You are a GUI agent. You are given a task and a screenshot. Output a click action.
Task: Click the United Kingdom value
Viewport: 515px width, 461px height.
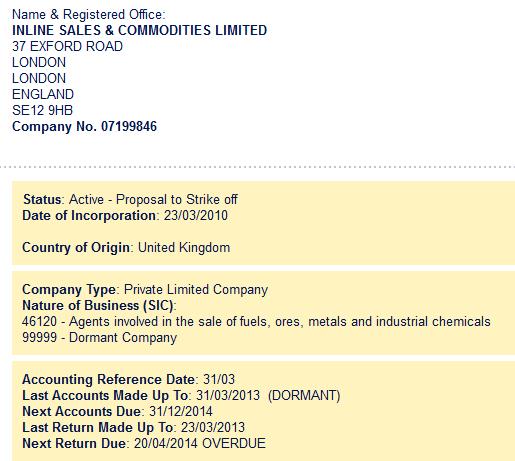click(x=184, y=248)
